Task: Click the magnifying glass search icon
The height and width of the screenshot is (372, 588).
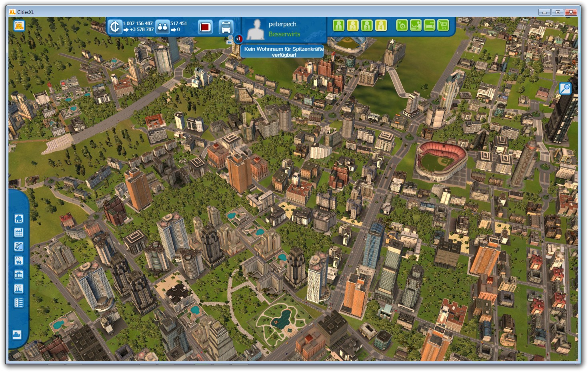Action: click(565, 88)
